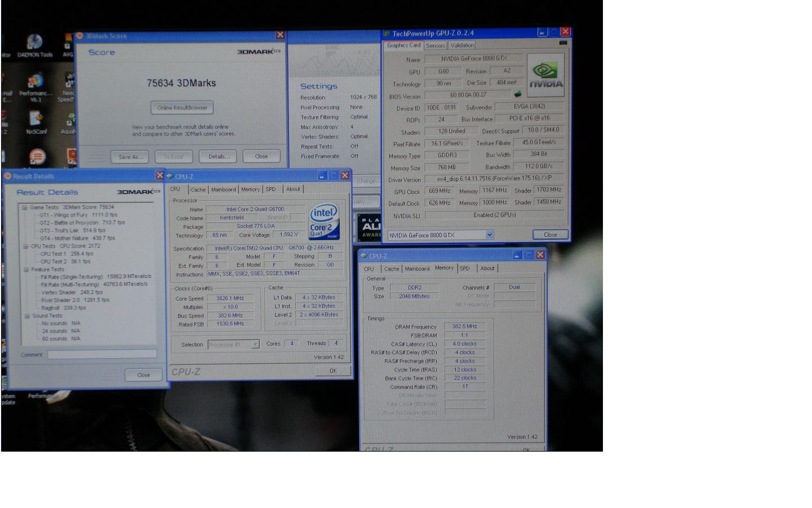
Task: Switch to Mainboard tab in CPU-Z memory window
Action: click(x=417, y=269)
